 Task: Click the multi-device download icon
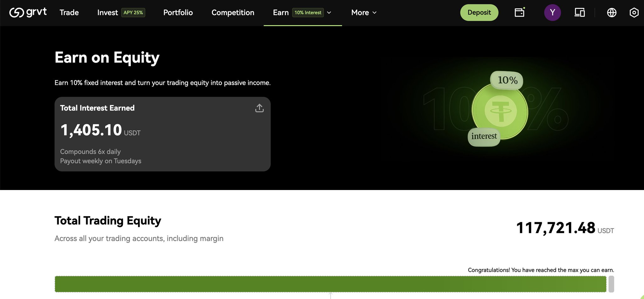(x=580, y=13)
